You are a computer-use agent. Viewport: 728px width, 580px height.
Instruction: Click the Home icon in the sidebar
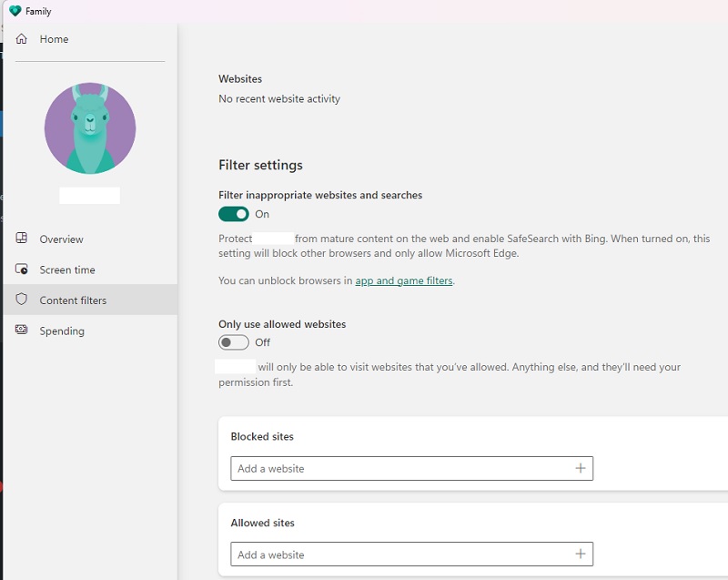click(21, 39)
